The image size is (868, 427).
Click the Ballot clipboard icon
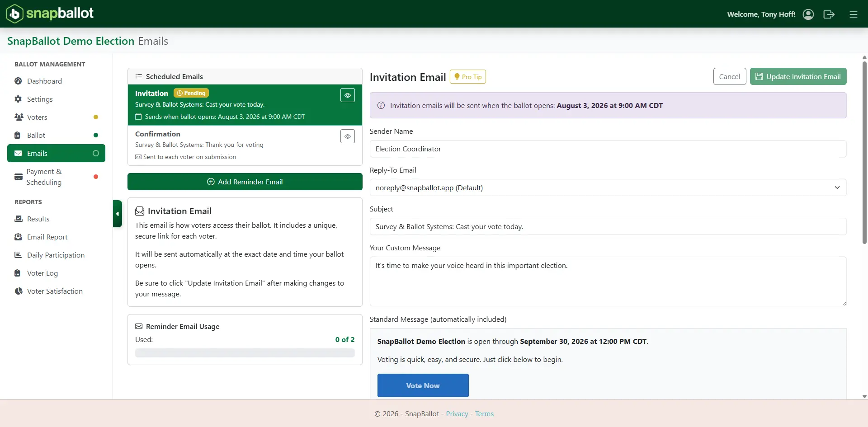[x=17, y=135]
